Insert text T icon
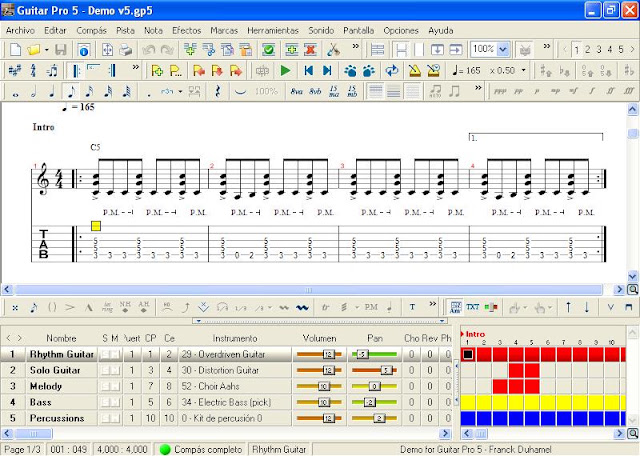The height and width of the screenshot is (456, 640). pos(412,307)
